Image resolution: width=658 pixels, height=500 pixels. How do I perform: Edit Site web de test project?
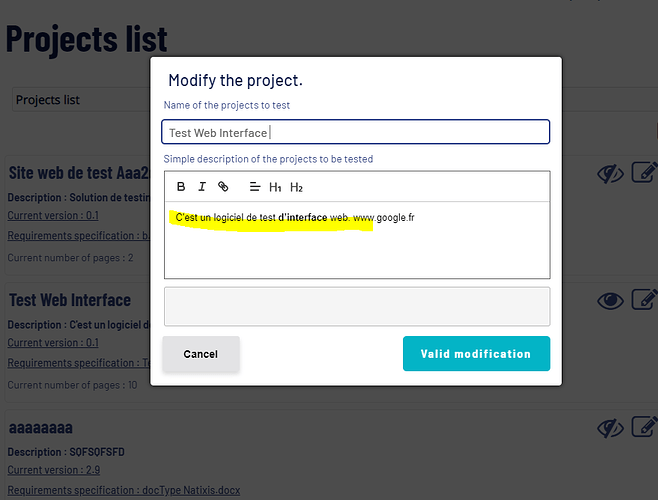pyautogui.click(x=644, y=172)
